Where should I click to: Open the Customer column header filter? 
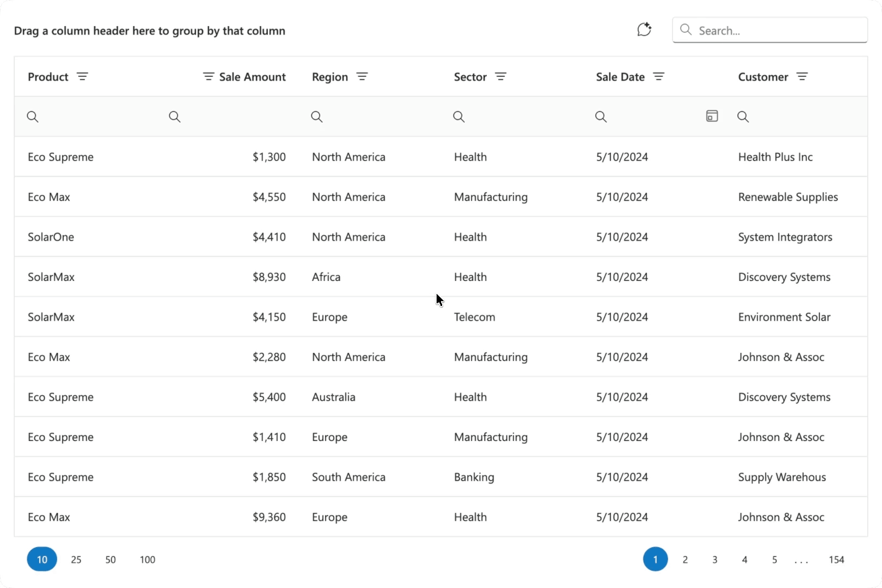point(802,76)
